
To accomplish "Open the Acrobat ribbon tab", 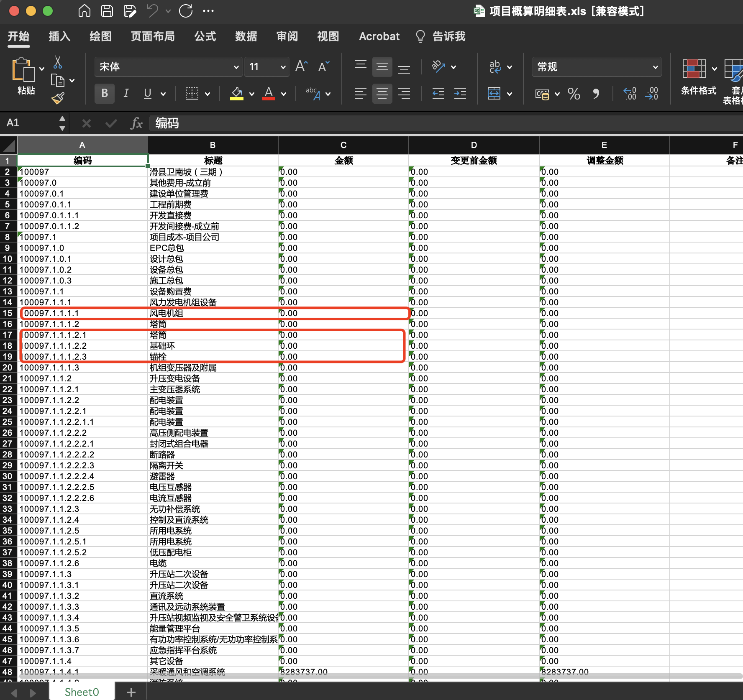I will [379, 36].
